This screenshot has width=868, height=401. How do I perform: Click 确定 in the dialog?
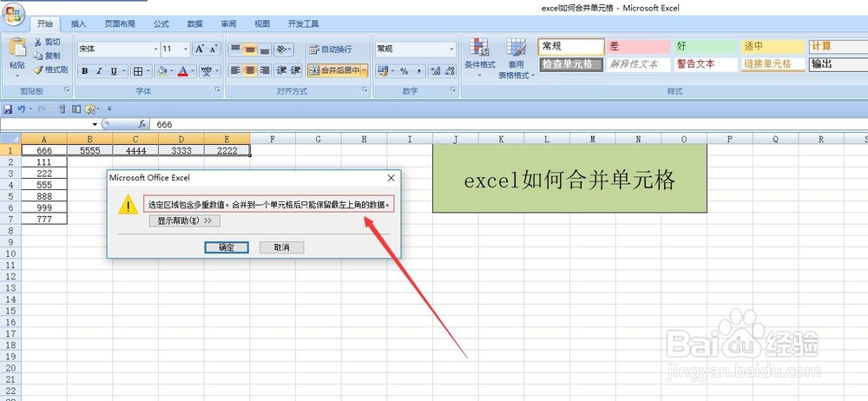click(x=227, y=247)
